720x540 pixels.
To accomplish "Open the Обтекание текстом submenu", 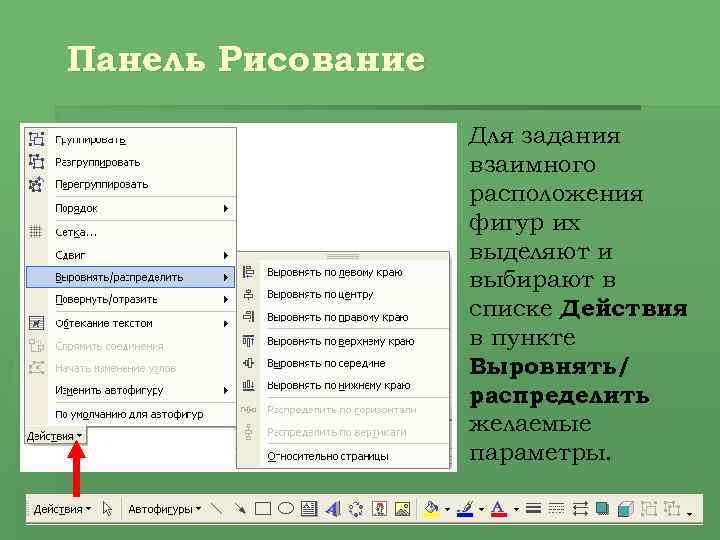I will click(130, 323).
